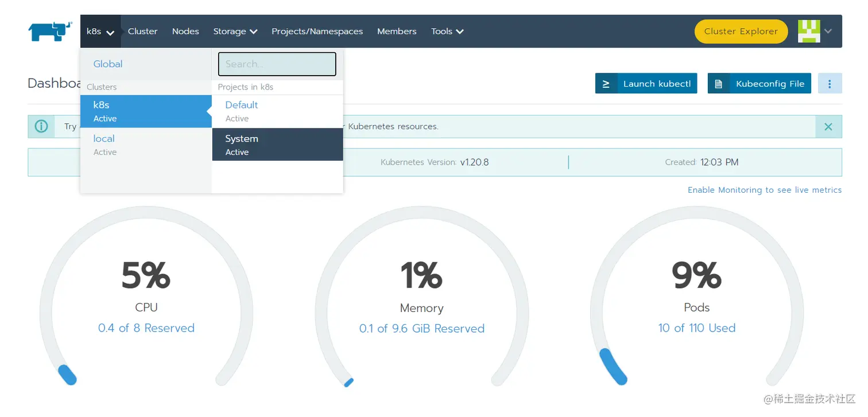Expand the Tools menu
868x417 pixels.
coord(447,32)
